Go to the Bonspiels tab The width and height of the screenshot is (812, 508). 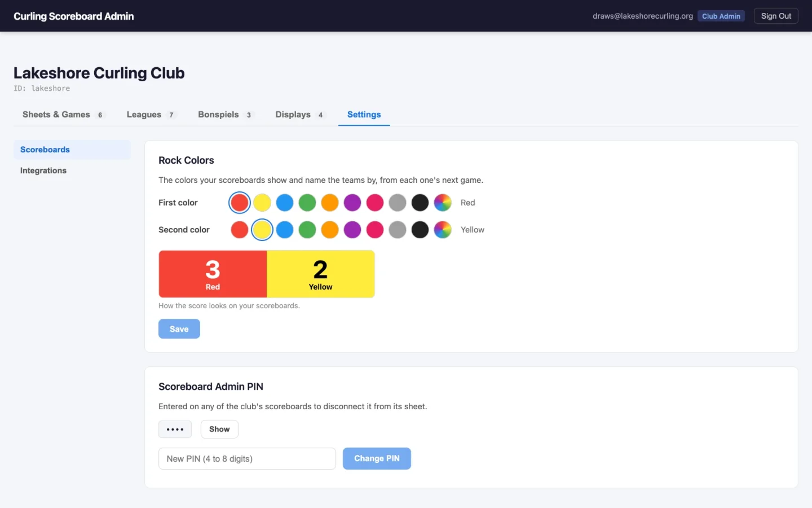coord(226,115)
